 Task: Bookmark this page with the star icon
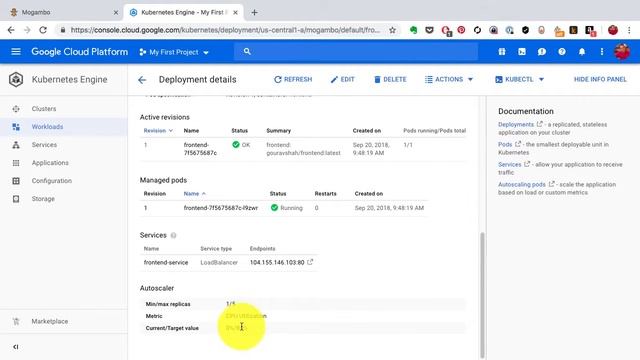392,30
